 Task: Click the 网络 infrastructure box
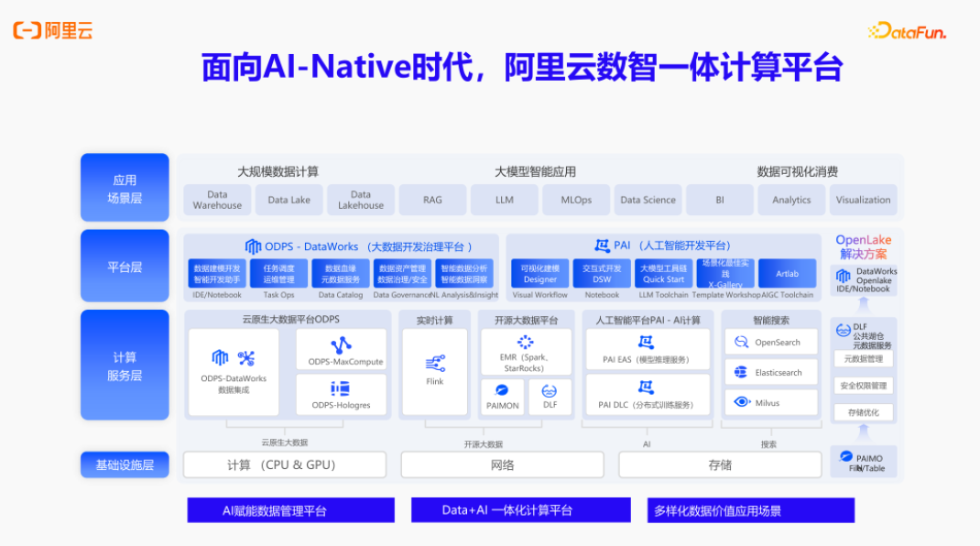(503, 464)
